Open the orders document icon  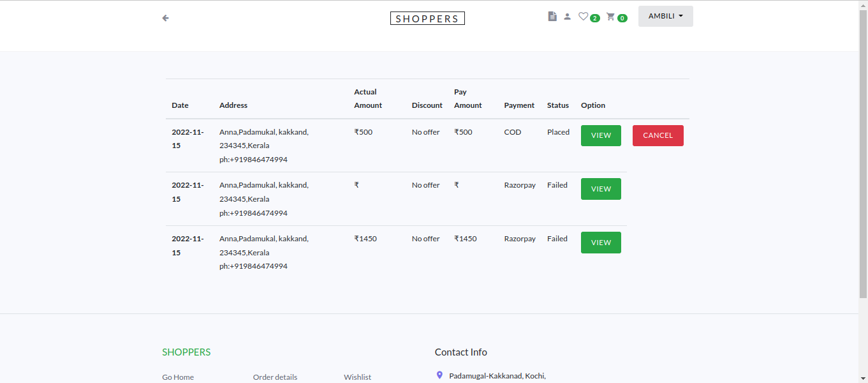pyautogui.click(x=552, y=16)
